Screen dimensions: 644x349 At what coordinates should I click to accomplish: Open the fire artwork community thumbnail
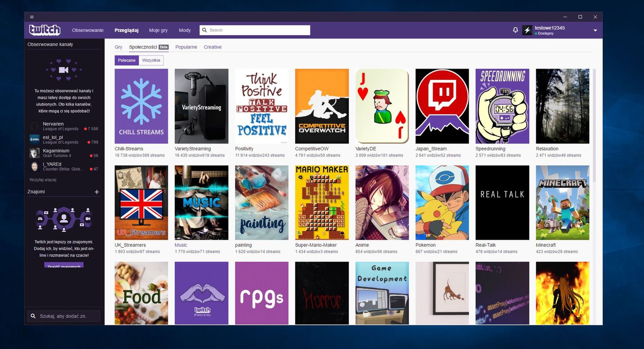pyautogui.click(x=563, y=293)
